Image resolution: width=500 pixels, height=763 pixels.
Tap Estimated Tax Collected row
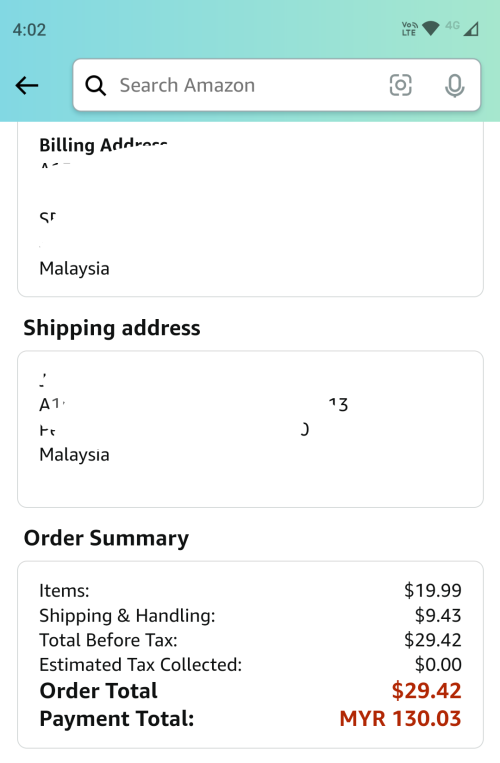click(250, 665)
